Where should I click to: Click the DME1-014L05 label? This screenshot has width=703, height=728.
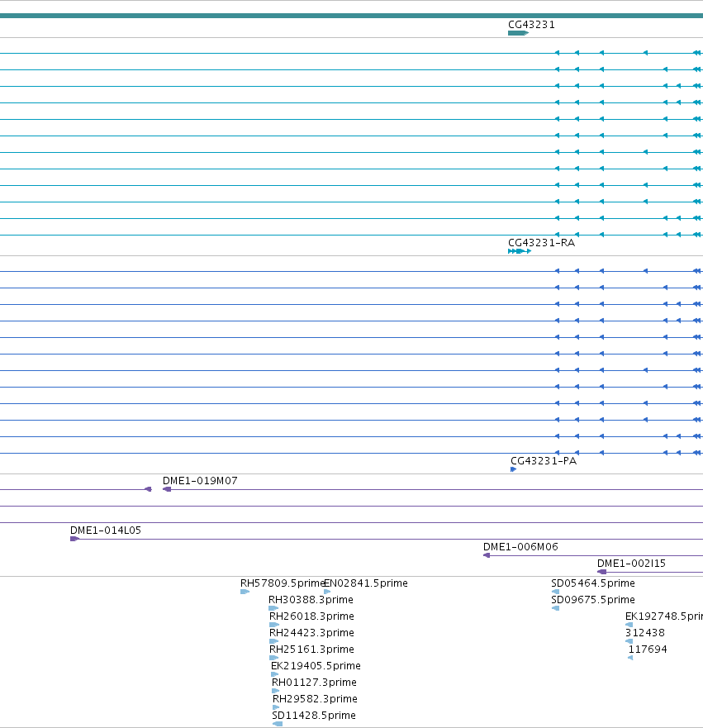click(x=106, y=531)
